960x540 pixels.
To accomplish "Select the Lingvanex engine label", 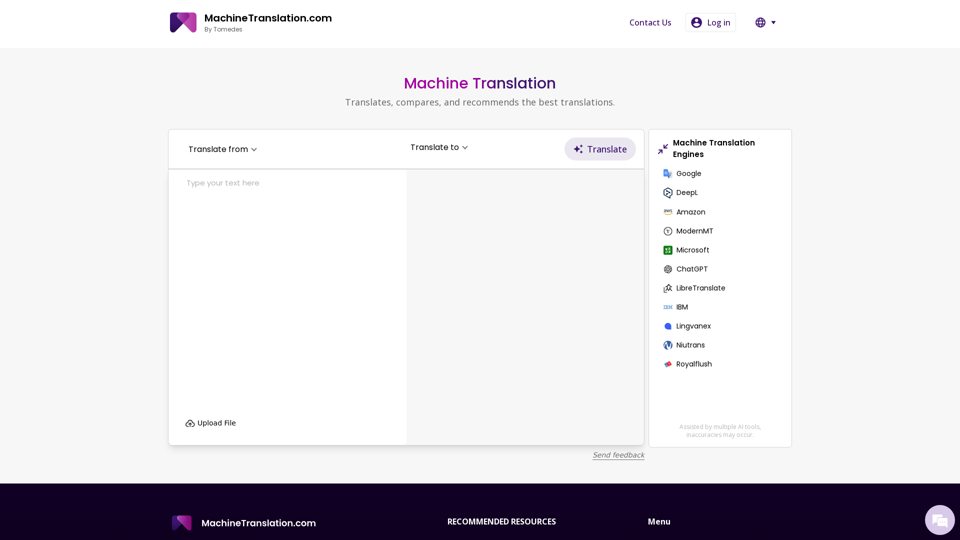I will click(x=694, y=326).
